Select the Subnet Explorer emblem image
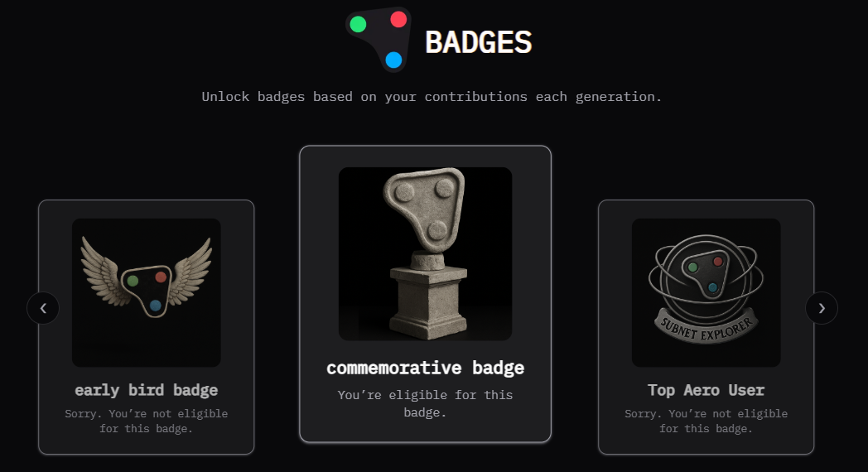The height and width of the screenshot is (472, 868). click(706, 291)
